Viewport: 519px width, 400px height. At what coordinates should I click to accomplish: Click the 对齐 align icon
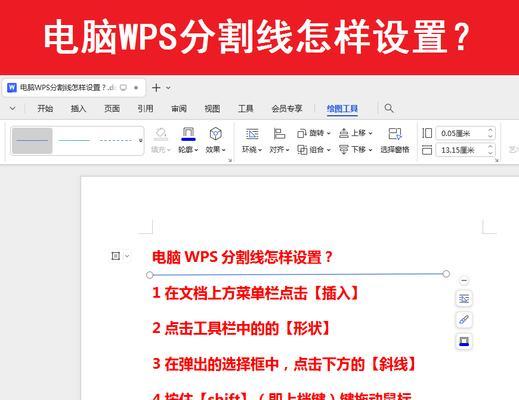279,134
